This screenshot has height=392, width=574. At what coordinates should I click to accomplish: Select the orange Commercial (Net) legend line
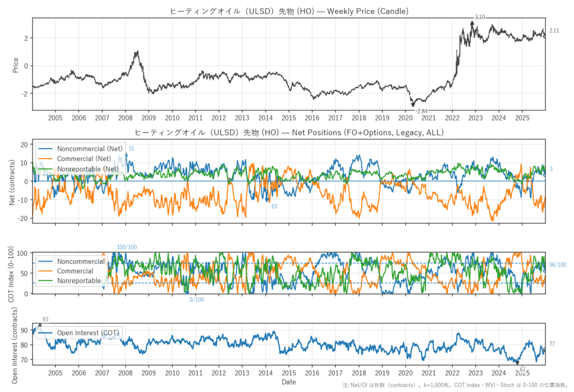coord(46,159)
